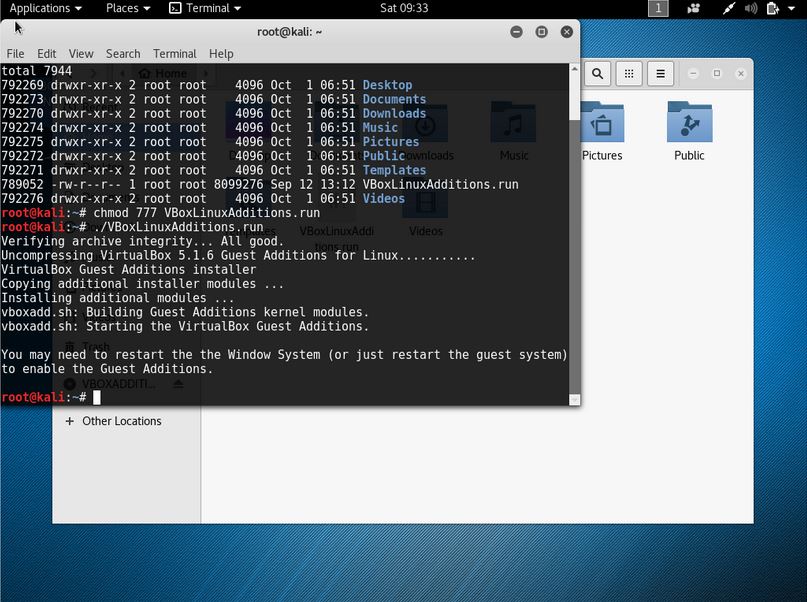Close the Files window
Screen dimensions: 807x602
pyautogui.click(x=741, y=74)
